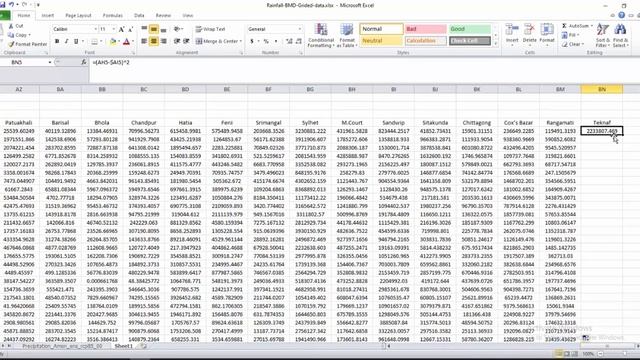Viewport: 640px width, 360px height.
Task: Toggle Center alignment
Action: 154,41
